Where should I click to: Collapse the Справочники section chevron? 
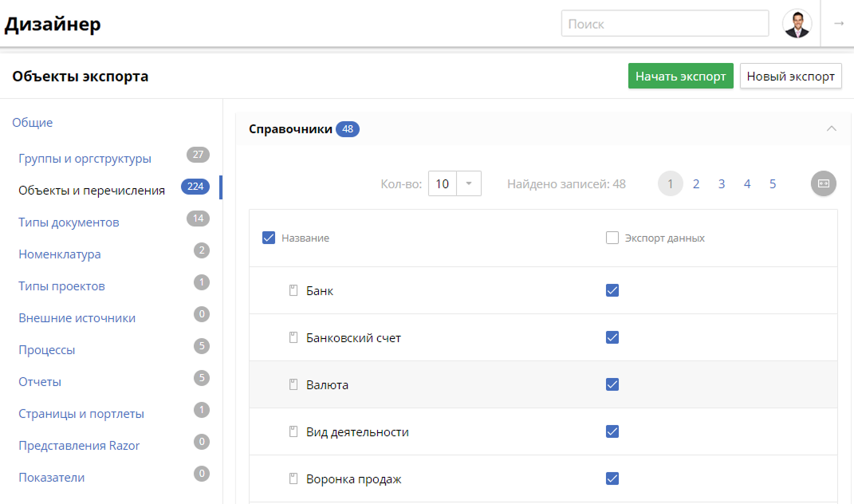831,128
